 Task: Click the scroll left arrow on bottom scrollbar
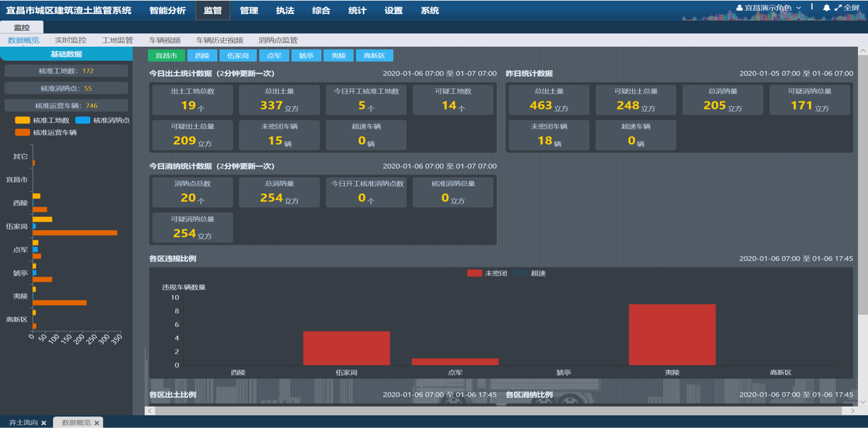point(150,411)
